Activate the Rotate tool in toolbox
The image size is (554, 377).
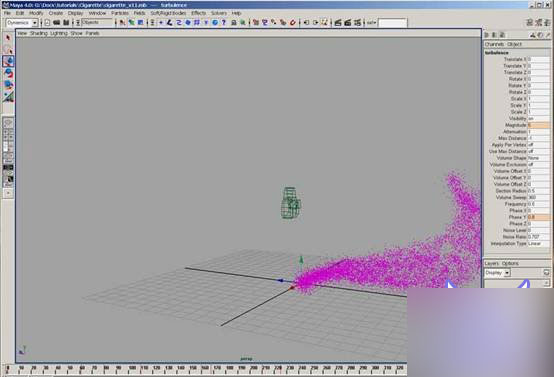8,73
